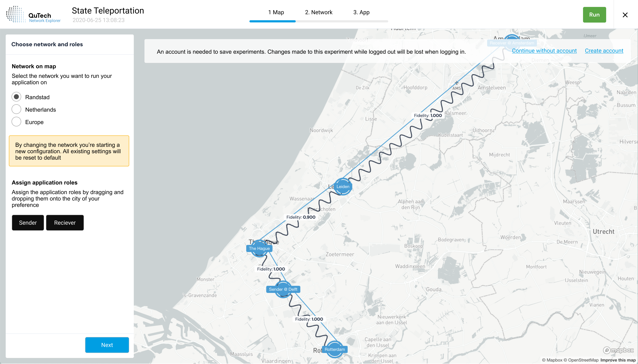Select the Sender @ Delft node
The width and height of the screenshot is (638, 364).
click(x=283, y=289)
